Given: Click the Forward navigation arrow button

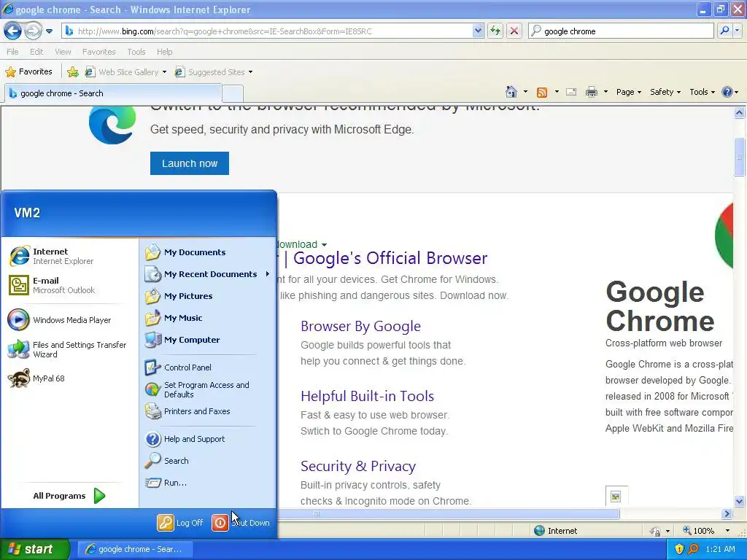Looking at the screenshot, I should point(32,31).
